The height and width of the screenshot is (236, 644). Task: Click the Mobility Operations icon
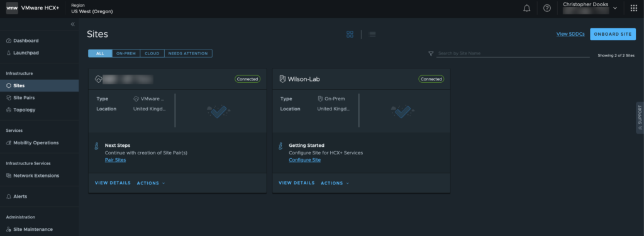[9, 143]
